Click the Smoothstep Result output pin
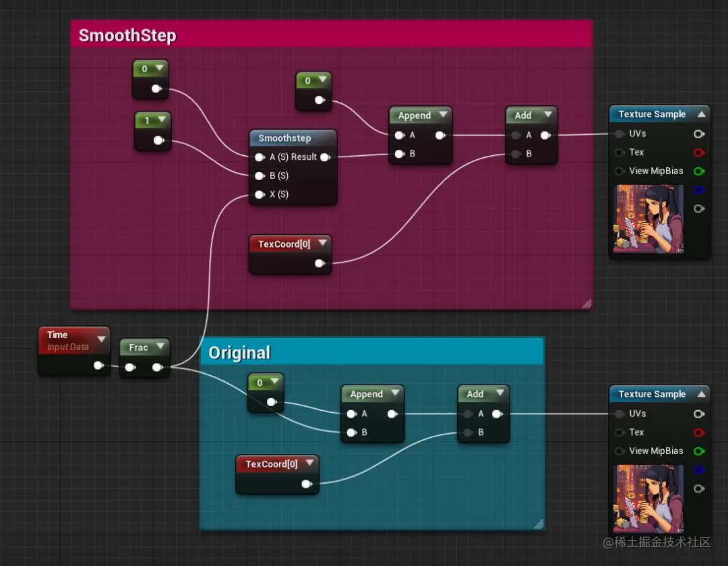728x566 pixels. [x=326, y=157]
